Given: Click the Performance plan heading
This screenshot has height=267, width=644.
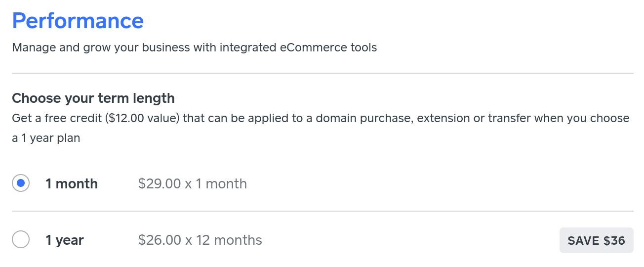Looking at the screenshot, I should tap(78, 21).
